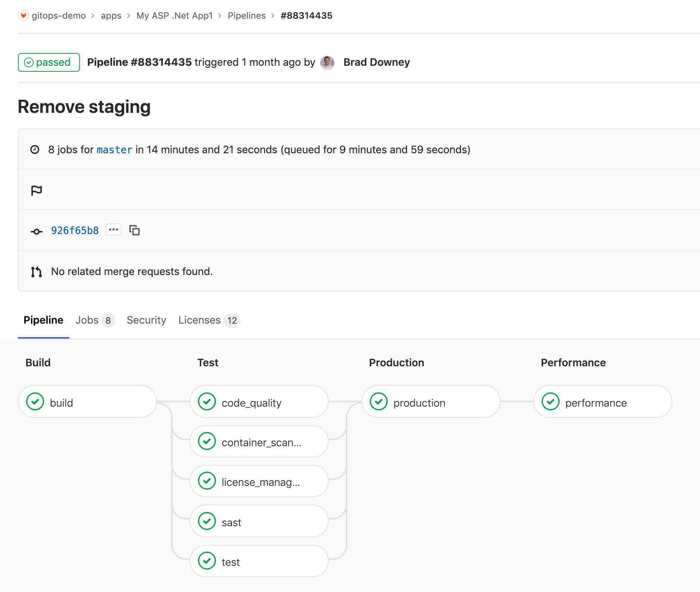This screenshot has height=592, width=700.
Task: Click the Build stage heading
Action: [x=38, y=363]
